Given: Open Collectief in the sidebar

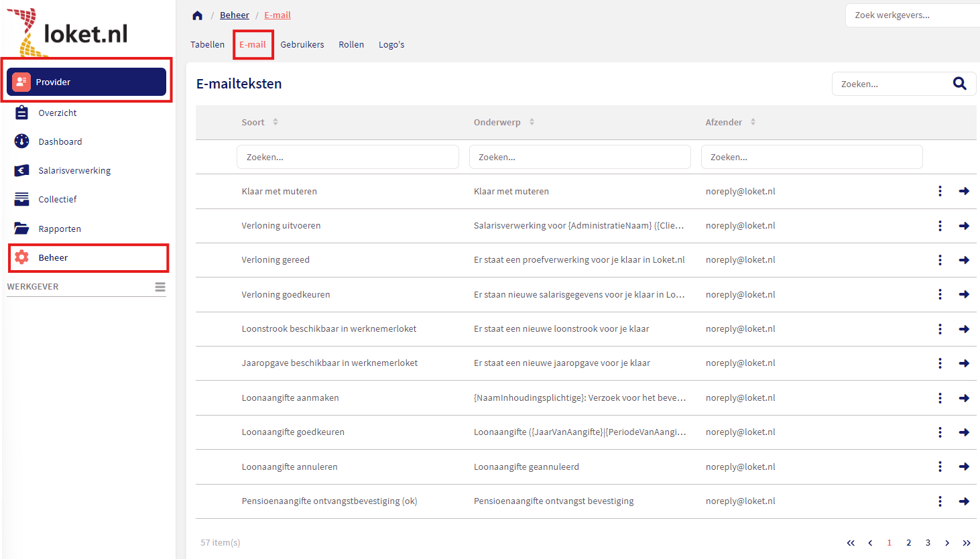Looking at the screenshot, I should tap(57, 199).
